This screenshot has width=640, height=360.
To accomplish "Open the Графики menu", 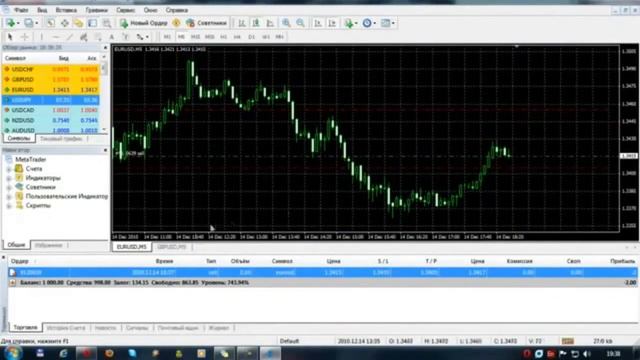I will coord(97,10).
